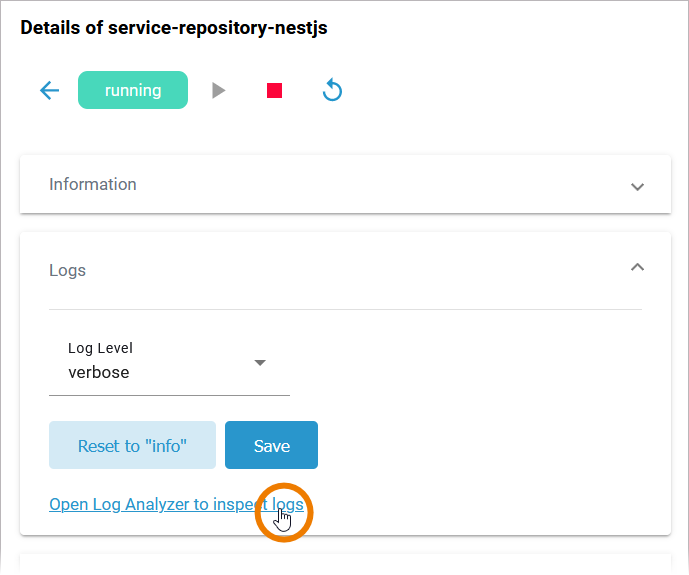This screenshot has height=575, width=689.
Task: Start the service with the play icon
Action: pyautogui.click(x=219, y=91)
